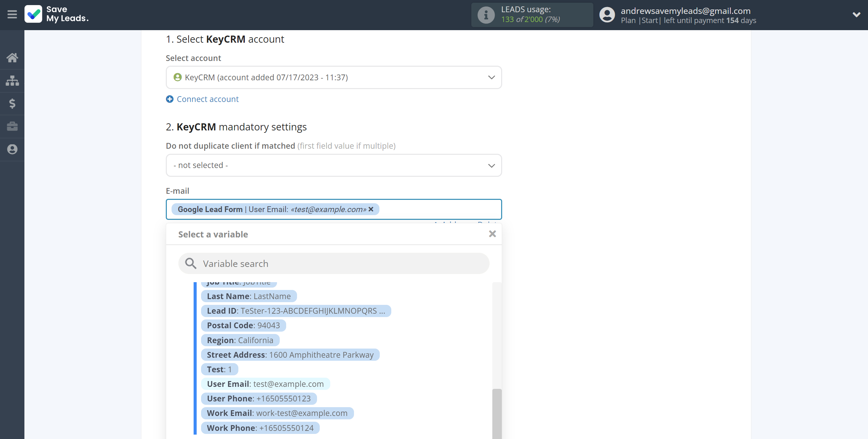Click the Connect account link

point(208,99)
